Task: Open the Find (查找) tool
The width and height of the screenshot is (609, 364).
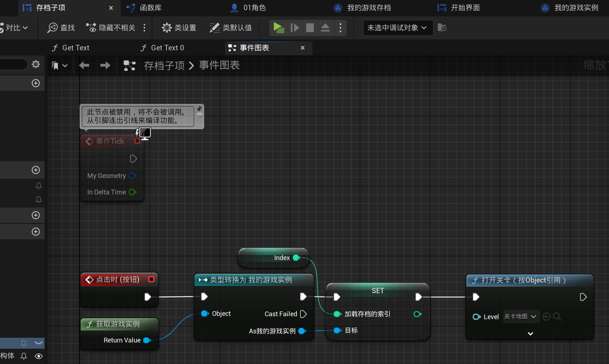Action: pos(61,28)
